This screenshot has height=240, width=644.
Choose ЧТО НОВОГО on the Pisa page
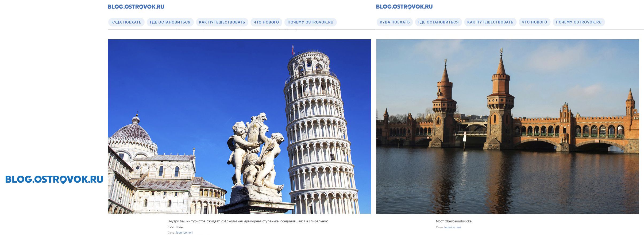[x=266, y=22]
